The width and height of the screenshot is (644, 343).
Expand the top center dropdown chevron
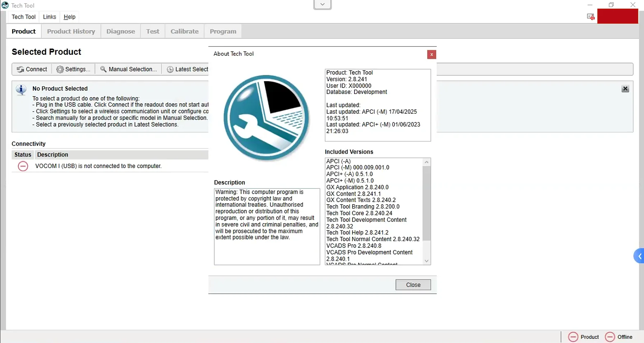coord(322,5)
